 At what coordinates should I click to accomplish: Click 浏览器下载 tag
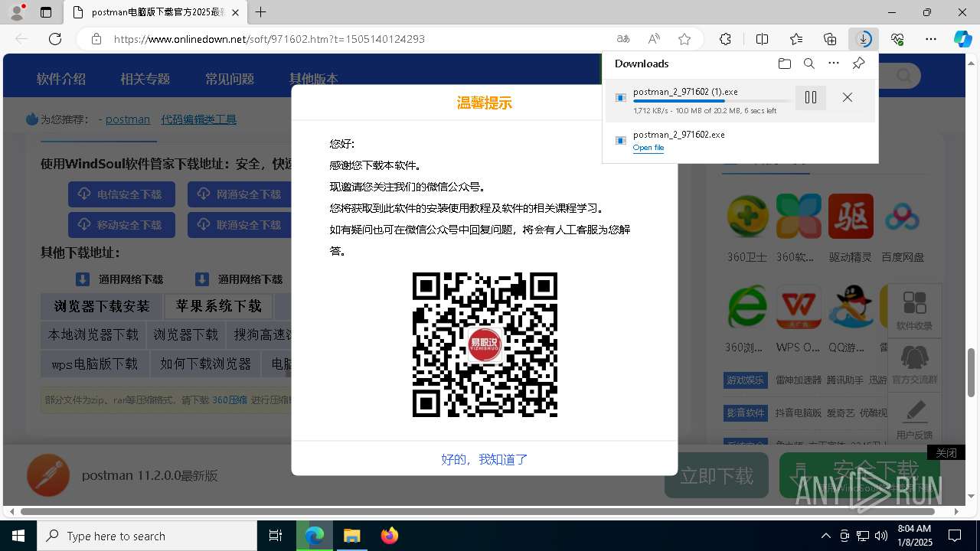click(186, 335)
